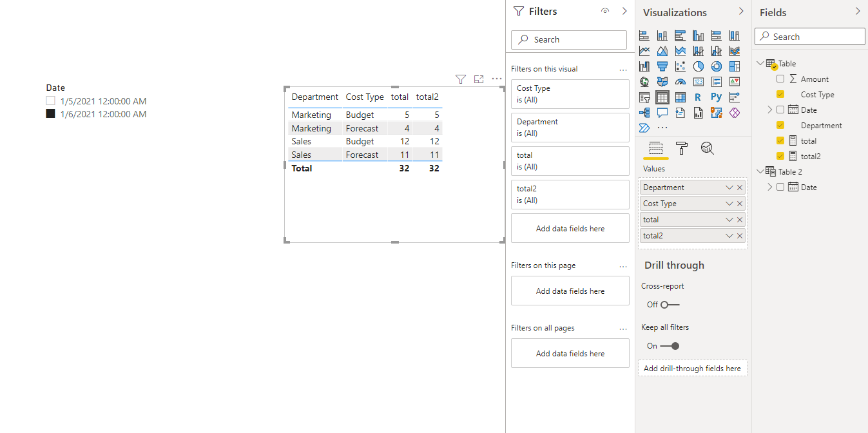The height and width of the screenshot is (433, 868).
Task: Select the Treemap visualization
Action: (x=735, y=66)
